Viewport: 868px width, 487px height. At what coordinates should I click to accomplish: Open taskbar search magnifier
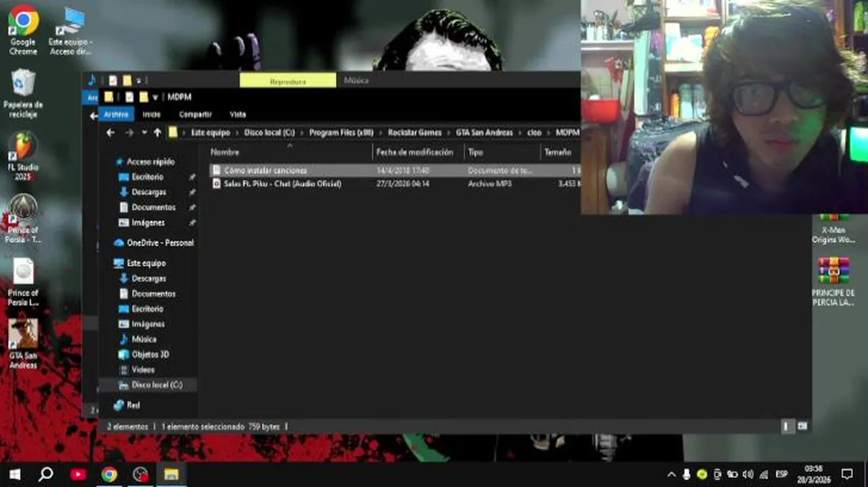pyautogui.click(x=46, y=474)
